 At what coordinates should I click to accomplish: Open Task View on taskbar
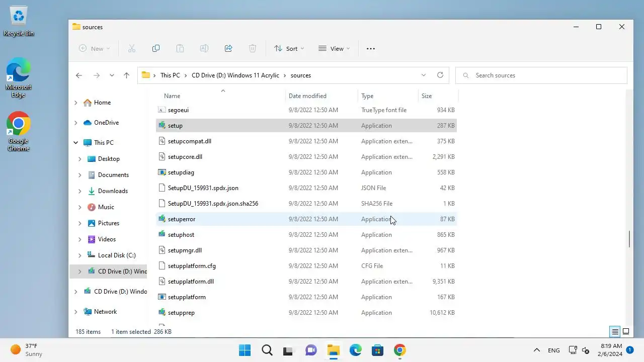(288, 350)
